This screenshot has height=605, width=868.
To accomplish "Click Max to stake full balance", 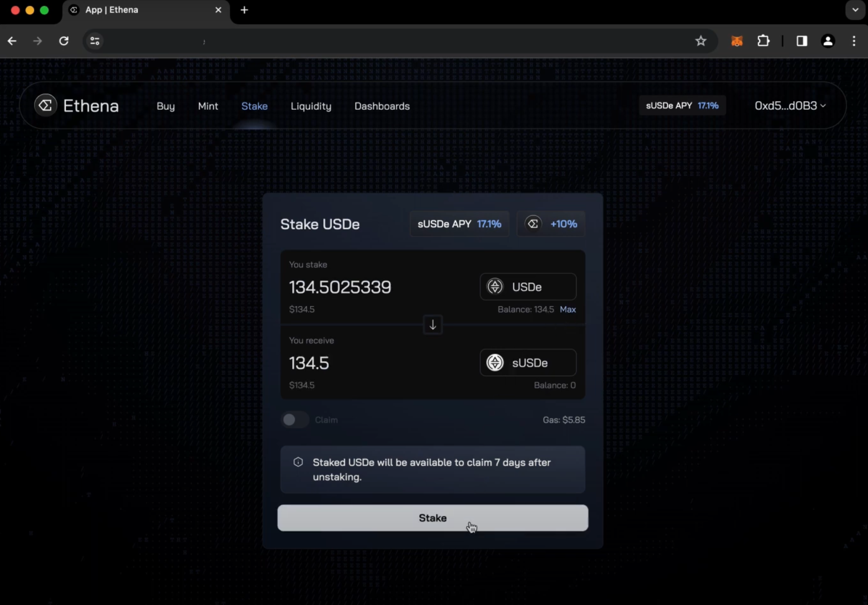I will [568, 309].
